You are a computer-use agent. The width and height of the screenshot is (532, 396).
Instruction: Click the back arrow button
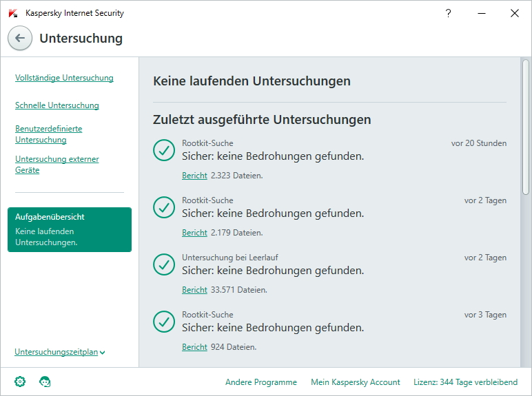(x=20, y=38)
